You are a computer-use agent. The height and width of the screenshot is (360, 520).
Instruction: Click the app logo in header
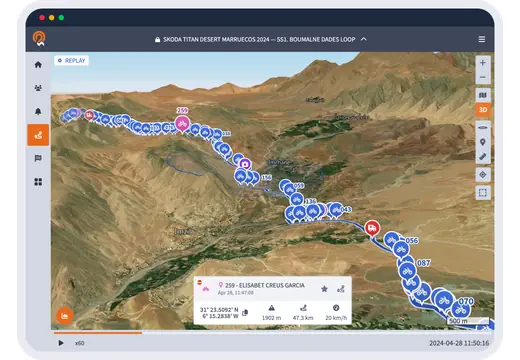click(x=39, y=39)
